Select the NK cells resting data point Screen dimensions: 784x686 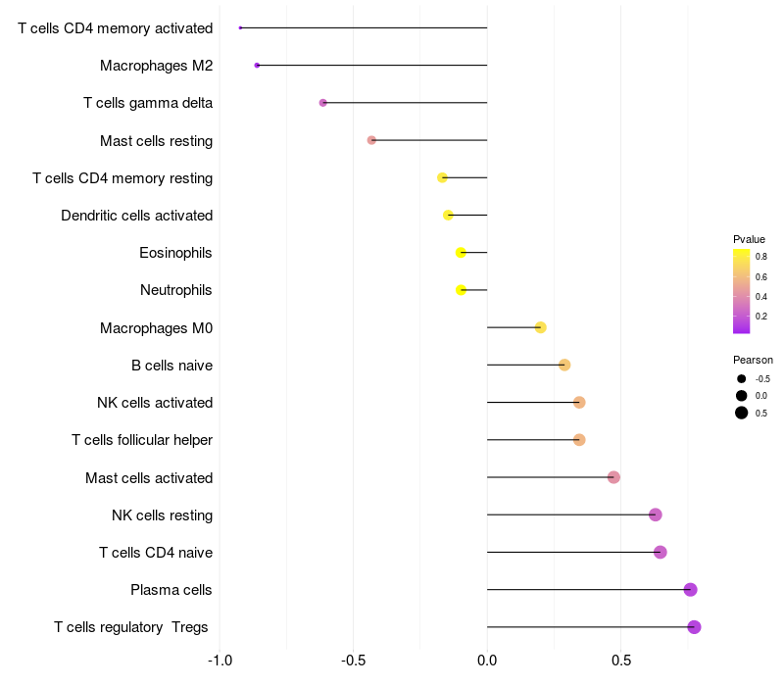[656, 515]
